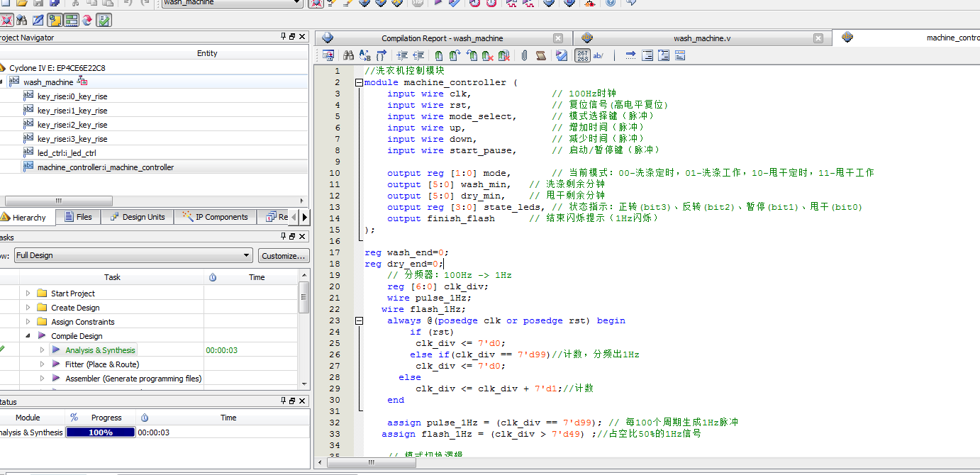Click the Find and Replace A-to-B icon
Image resolution: width=980 pixels, height=475 pixels.
click(x=364, y=55)
